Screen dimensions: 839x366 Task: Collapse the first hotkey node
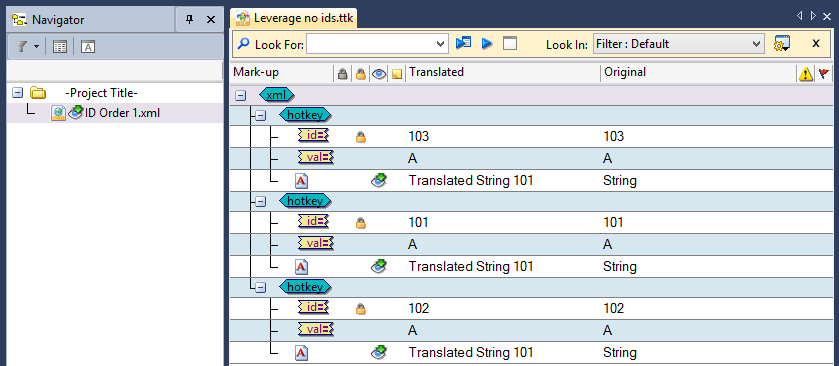click(260, 115)
